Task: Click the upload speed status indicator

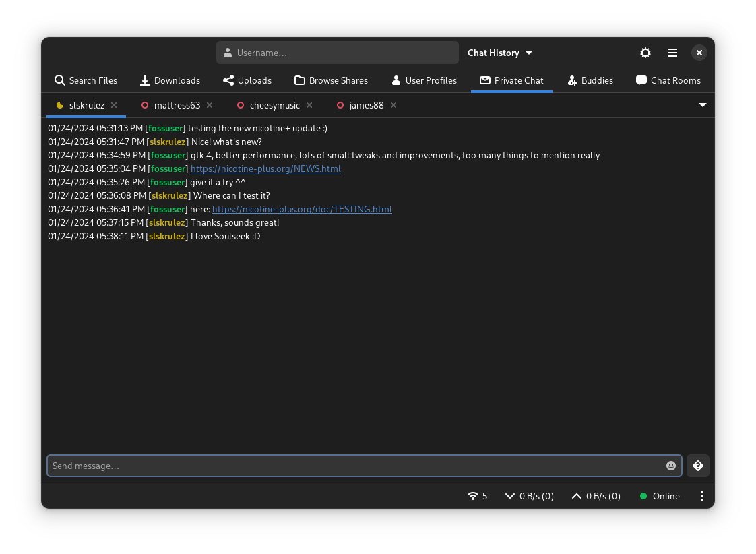Action: [x=596, y=496]
